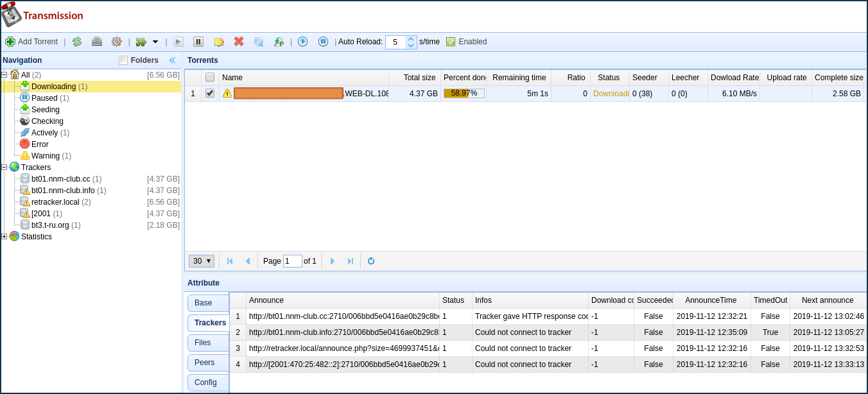Image resolution: width=868 pixels, height=394 pixels.
Task: Sort torrents by Total size column
Action: (415, 78)
